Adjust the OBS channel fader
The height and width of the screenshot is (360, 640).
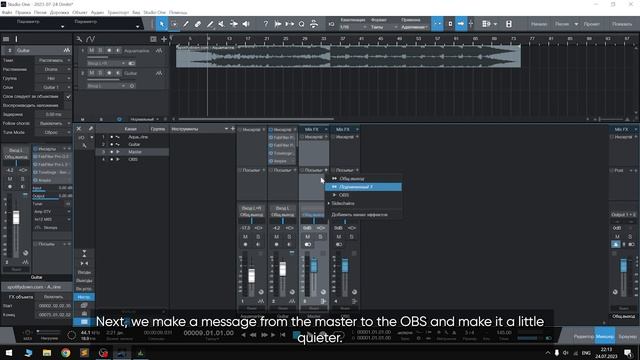click(345, 266)
